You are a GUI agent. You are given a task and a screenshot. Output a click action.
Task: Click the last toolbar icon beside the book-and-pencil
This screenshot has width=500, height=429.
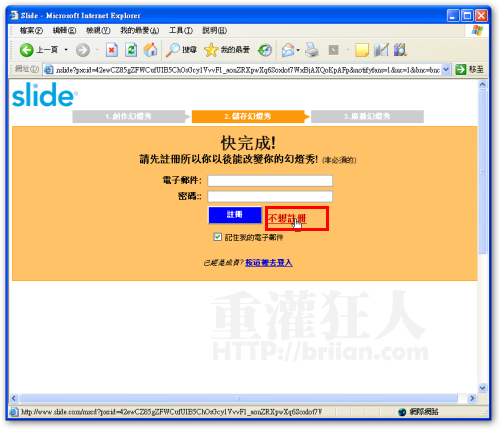pyautogui.click(x=400, y=50)
